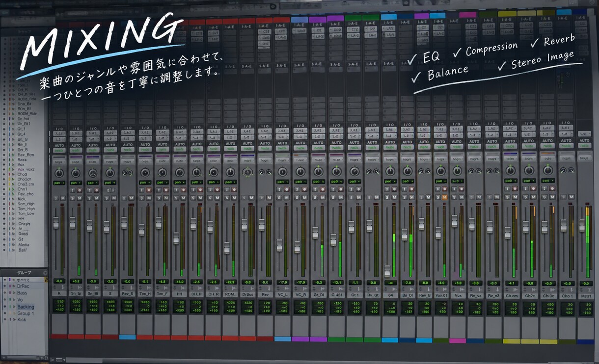This screenshot has height=364, width=599.
Task: Open the input selector on Sn_tp channel
Action: coord(76,132)
